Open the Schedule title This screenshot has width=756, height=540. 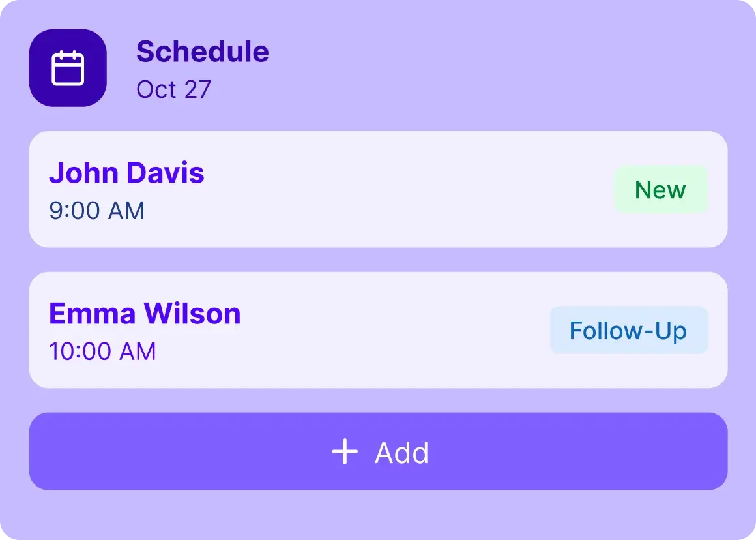click(x=202, y=52)
